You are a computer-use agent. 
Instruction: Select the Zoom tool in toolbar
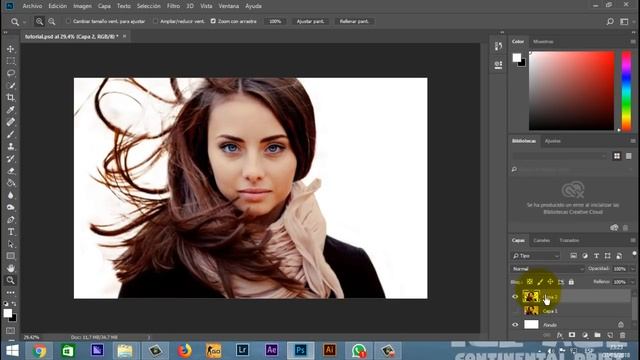pyautogui.click(x=11, y=280)
